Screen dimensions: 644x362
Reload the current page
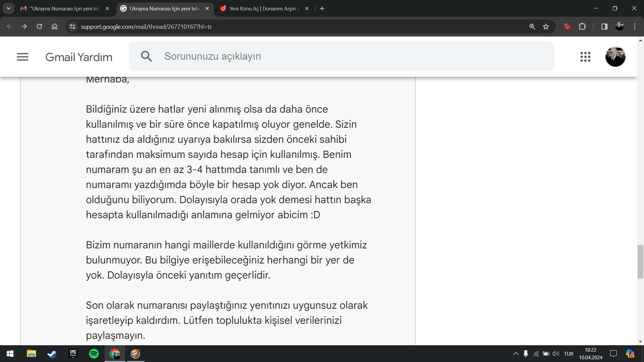[x=39, y=26]
